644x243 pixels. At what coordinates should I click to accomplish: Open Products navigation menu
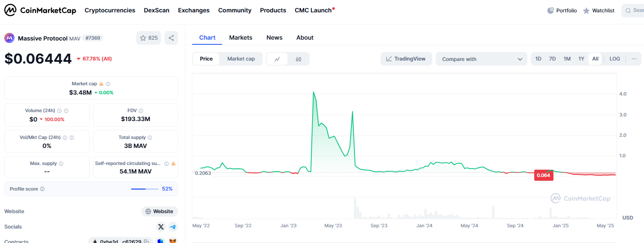click(x=273, y=10)
